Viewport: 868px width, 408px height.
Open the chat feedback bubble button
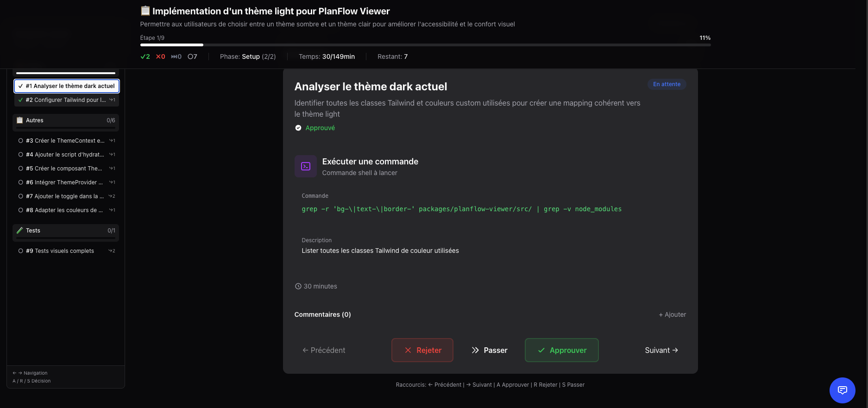[842, 390]
